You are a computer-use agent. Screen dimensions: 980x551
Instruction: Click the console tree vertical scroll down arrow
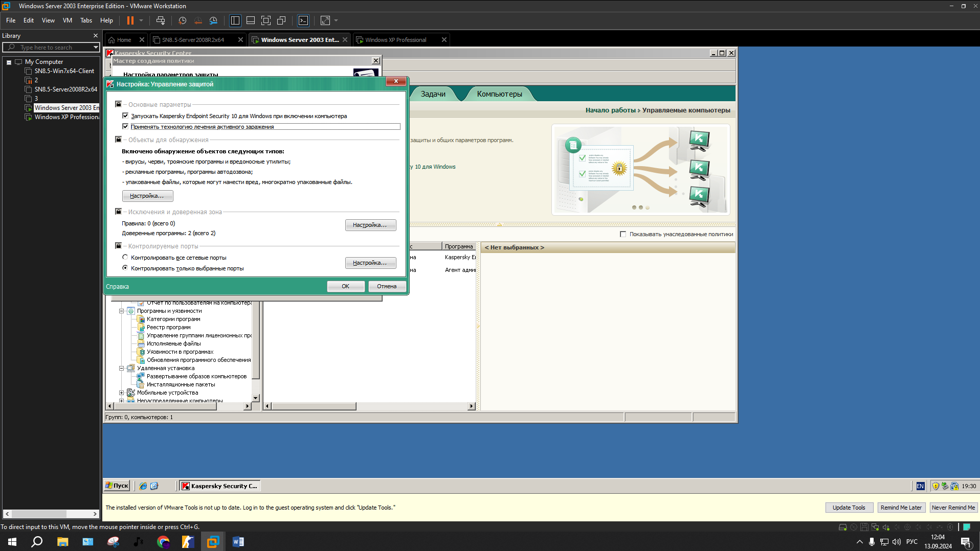(x=256, y=398)
